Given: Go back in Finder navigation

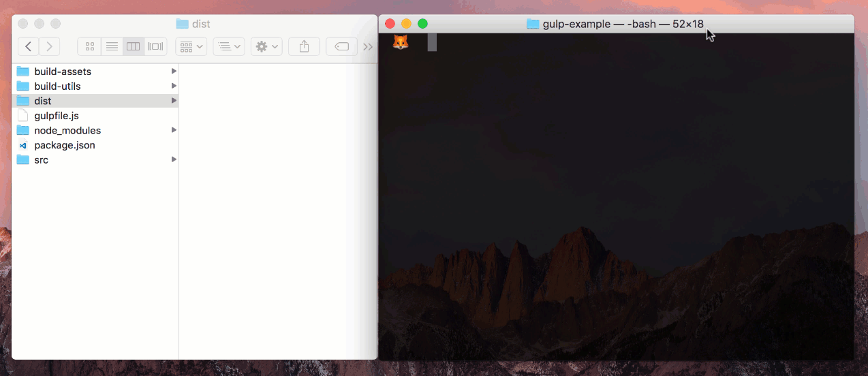Looking at the screenshot, I should point(28,46).
